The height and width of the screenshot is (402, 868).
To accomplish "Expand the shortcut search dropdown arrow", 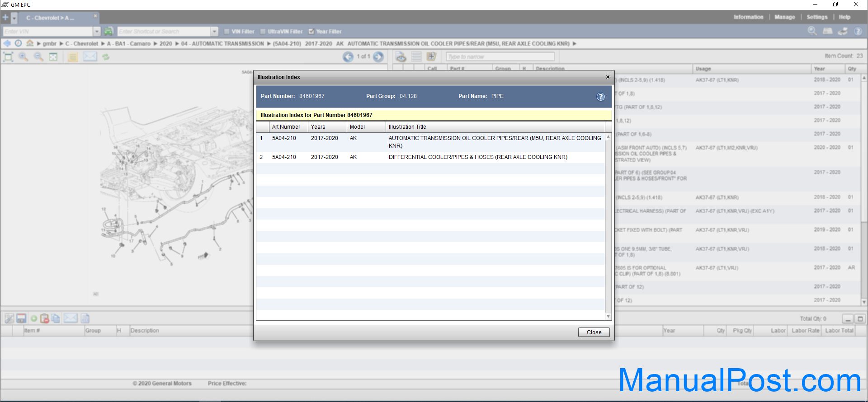I will [x=214, y=31].
